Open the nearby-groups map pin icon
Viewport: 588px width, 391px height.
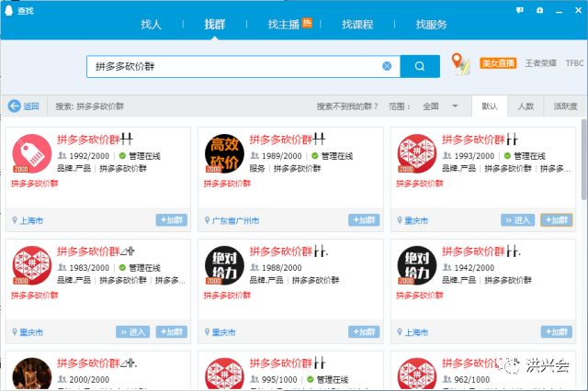[x=460, y=63]
